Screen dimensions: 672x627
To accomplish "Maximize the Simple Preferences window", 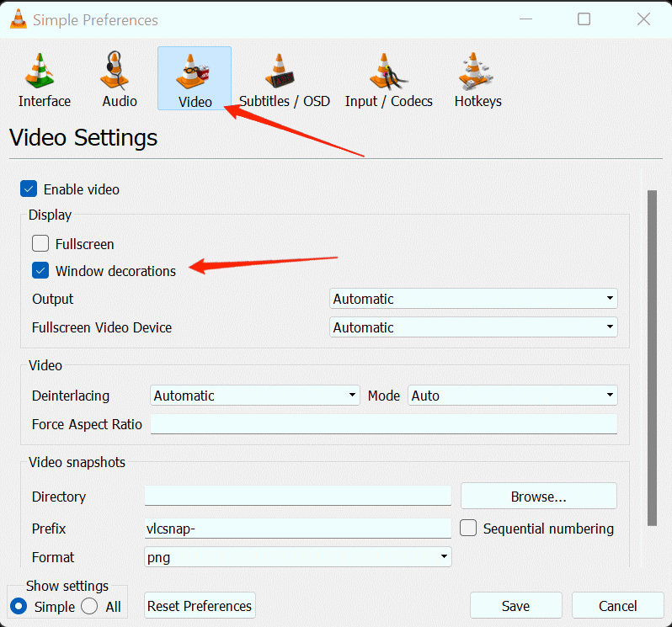I will pyautogui.click(x=584, y=19).
